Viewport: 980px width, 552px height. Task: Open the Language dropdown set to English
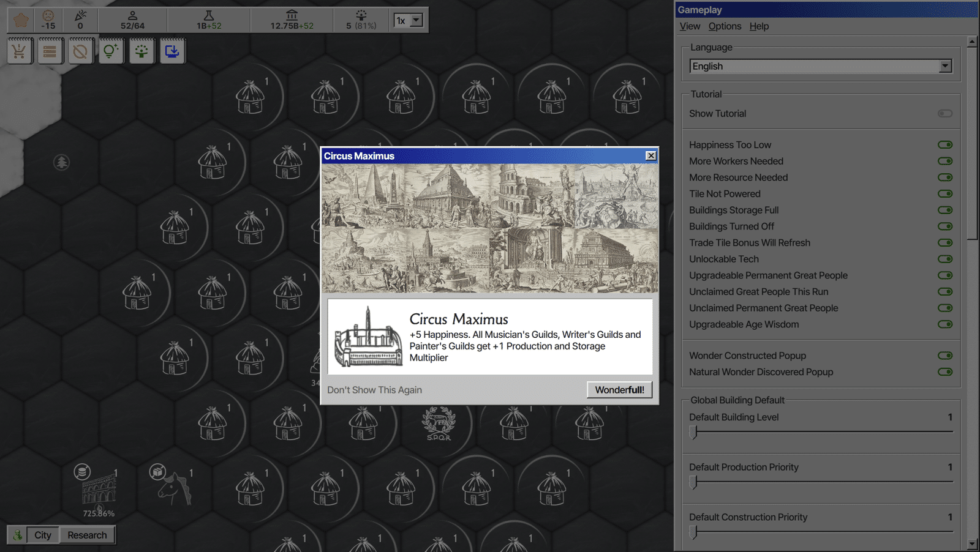(x=821, y=66)
